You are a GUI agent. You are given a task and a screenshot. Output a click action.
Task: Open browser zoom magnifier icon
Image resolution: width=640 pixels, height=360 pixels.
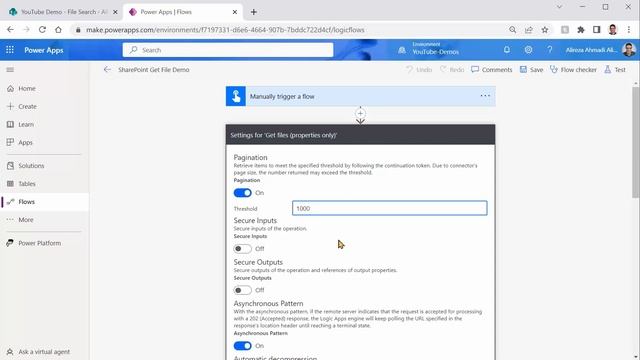(x=513, y=30)
